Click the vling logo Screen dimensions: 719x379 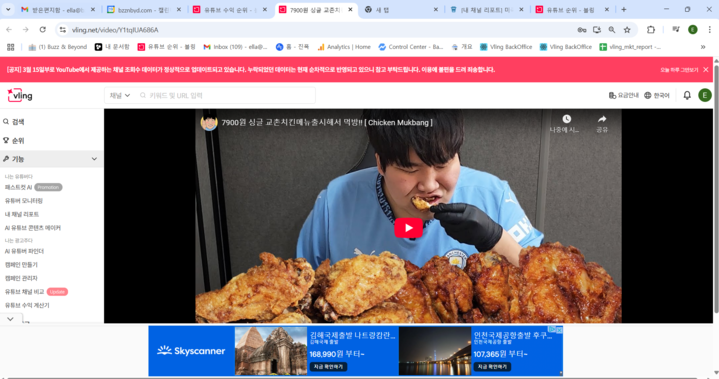click(20, 95)
